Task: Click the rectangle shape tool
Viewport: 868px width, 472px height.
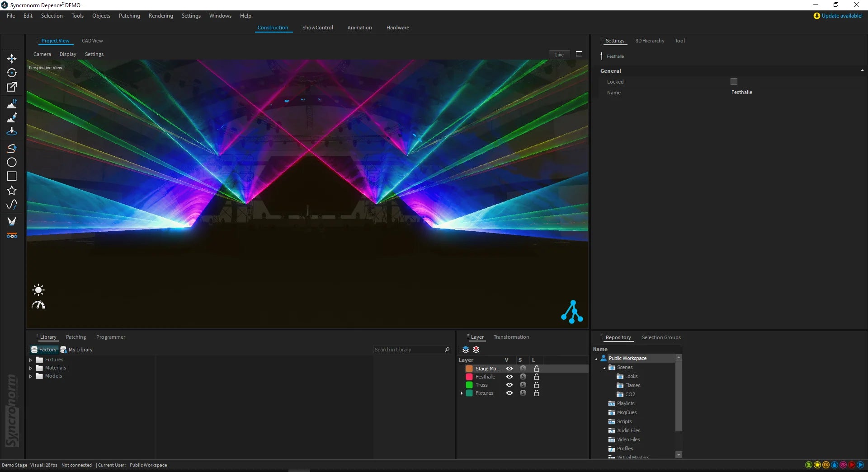Action: (x=12, y=176)
